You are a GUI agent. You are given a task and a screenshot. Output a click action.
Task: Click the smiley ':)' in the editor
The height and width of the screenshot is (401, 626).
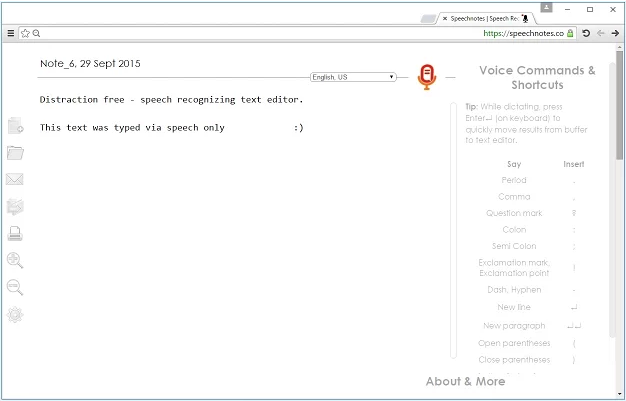click(x=299, y=128)
